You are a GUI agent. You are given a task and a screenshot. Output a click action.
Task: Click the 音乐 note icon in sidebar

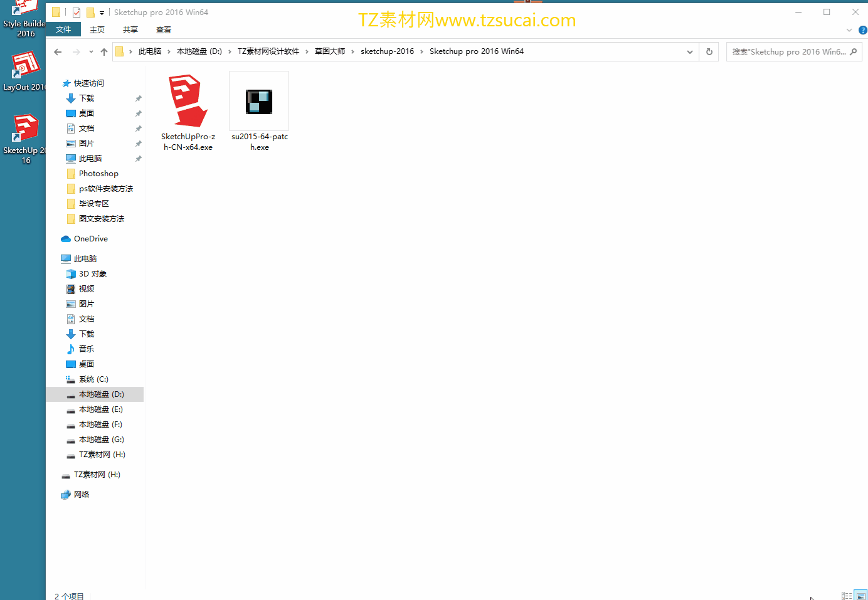coord(71,349)
